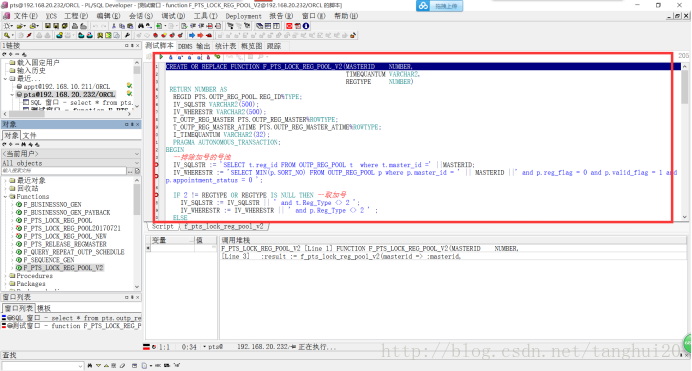Click binoculars search icon in the find bar

(90, 366)
